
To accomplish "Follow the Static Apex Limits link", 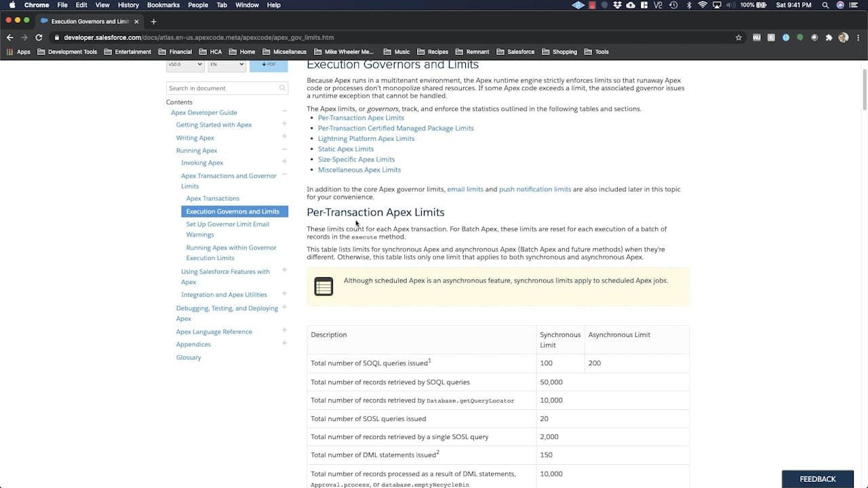I will pos(345,149).
